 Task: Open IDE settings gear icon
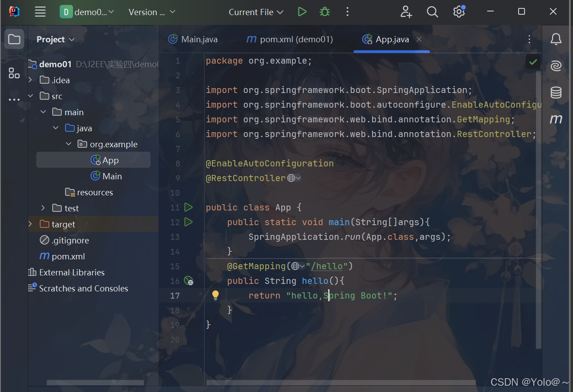click(459, 12)
